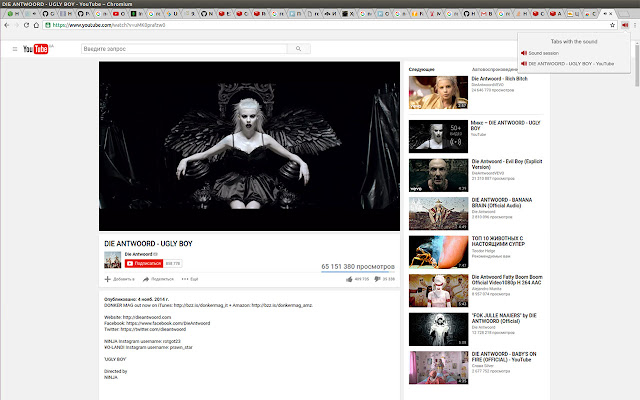This screenshot has width=640, height=400.
Task: Open 'BABY'S ON FIRE' video thumbnail
Action: [438, 368]
